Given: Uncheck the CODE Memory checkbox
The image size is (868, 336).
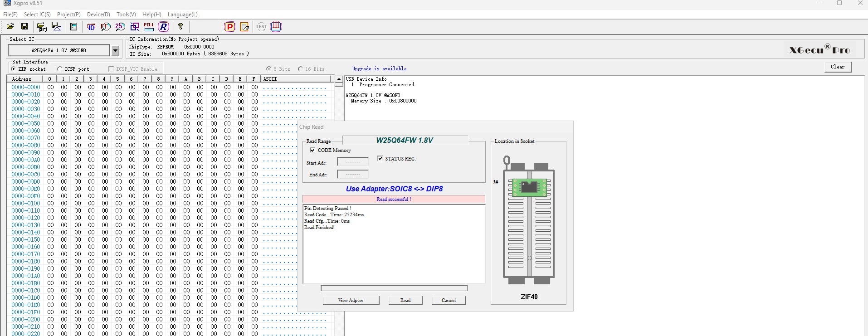Looking at the screenshot, I should [312, 150].
